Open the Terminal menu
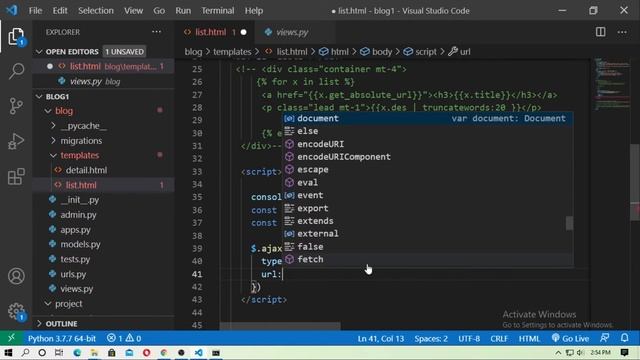Viewport: 640px width, 360px height. point(218,11)
